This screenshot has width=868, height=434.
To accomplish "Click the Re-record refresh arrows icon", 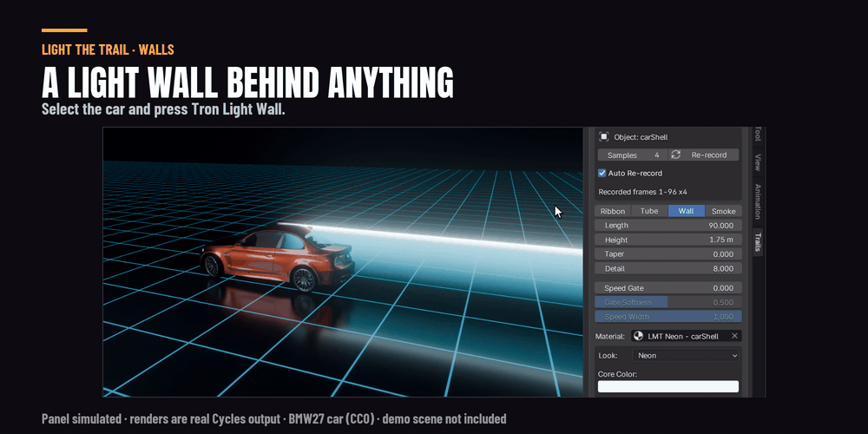I will click(x=675, y=155).
